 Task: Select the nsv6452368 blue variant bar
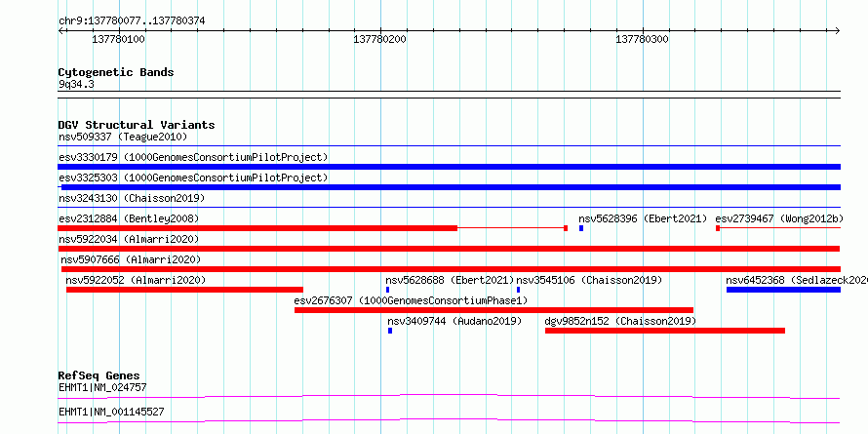coord(783,290)
